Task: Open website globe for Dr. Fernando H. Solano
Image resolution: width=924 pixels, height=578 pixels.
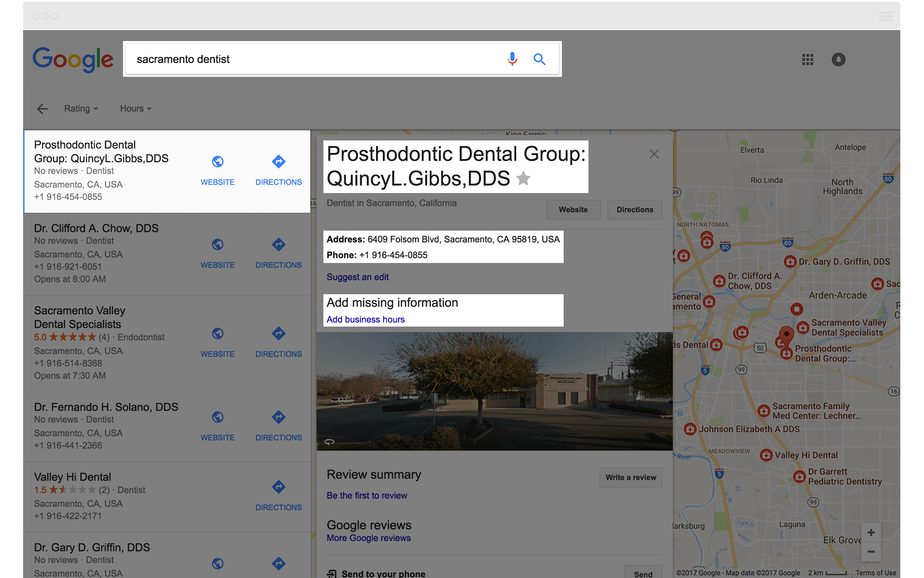Action: (218, 417)
